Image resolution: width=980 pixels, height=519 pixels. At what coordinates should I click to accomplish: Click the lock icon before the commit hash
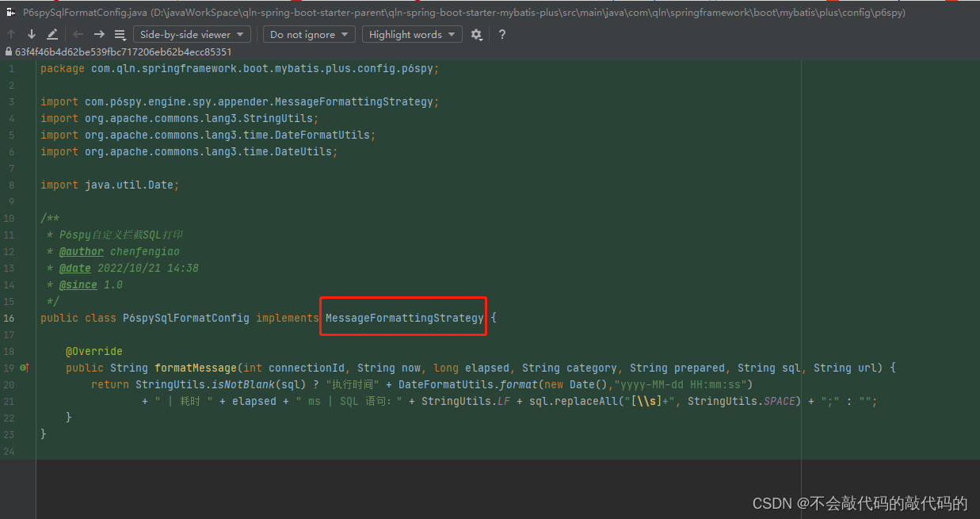(7, 51)
